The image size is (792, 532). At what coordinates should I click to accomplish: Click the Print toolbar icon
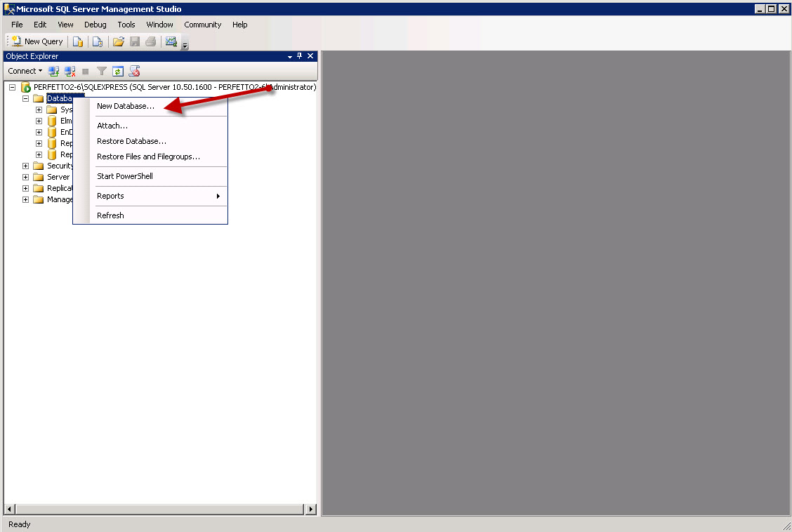point(150,41)
